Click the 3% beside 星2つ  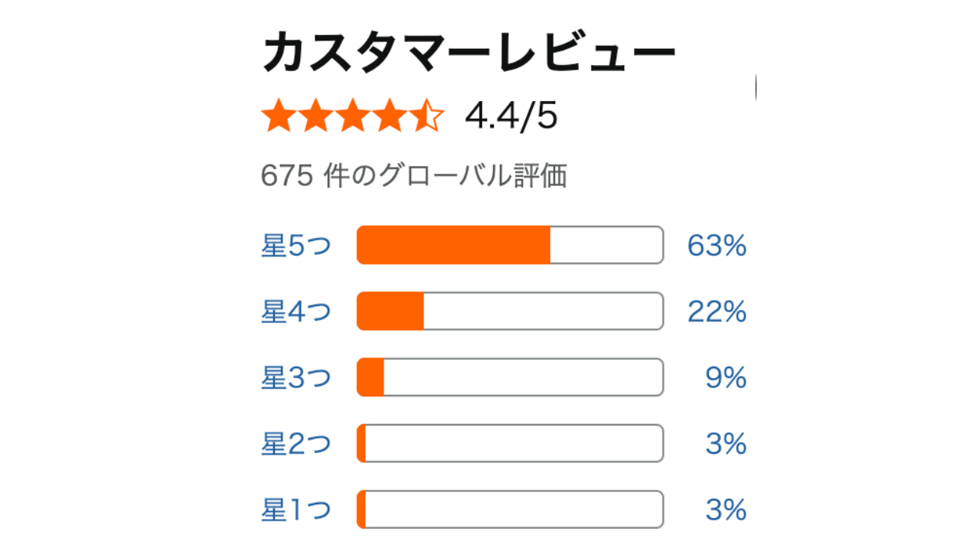tap(726, 444)
